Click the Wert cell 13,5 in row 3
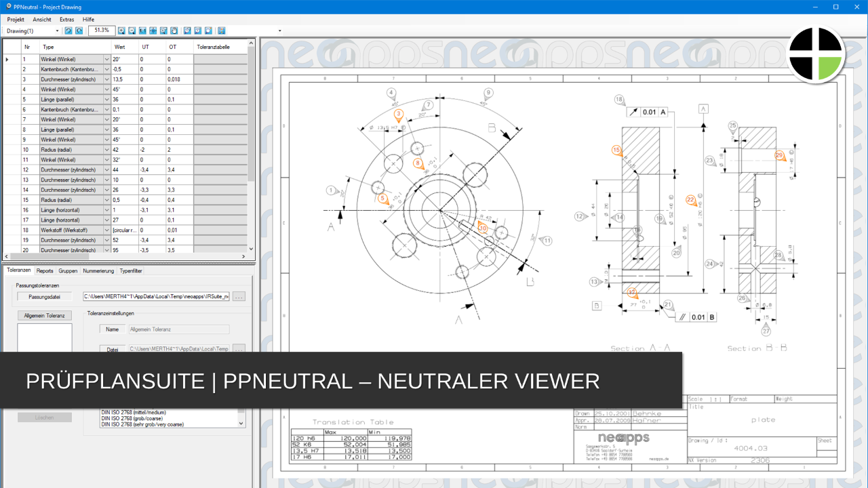The height and width of the screenshot is (488, 868). (125, 79)
